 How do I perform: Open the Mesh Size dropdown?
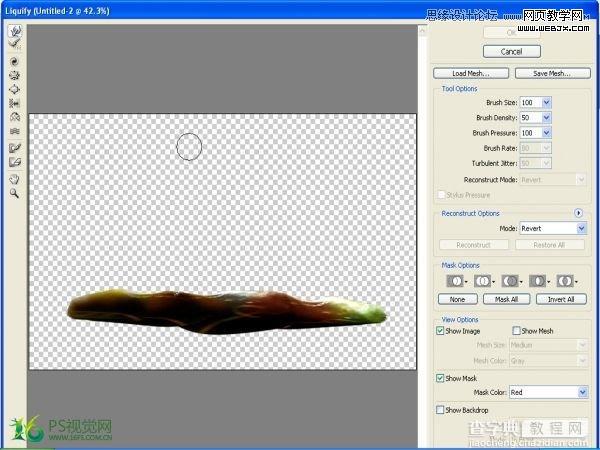coord(548,345)
